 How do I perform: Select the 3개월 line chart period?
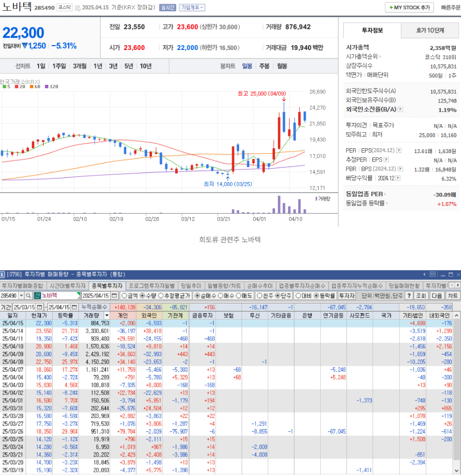click(x=80, y=66)
